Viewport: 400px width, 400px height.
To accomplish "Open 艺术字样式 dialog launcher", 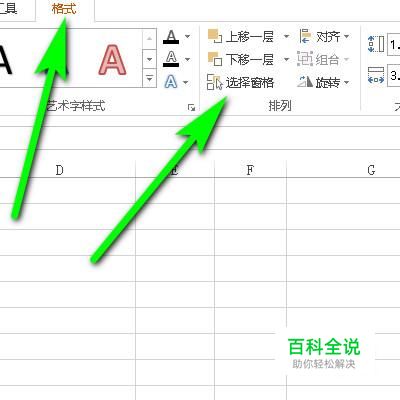I will (191, 107).
